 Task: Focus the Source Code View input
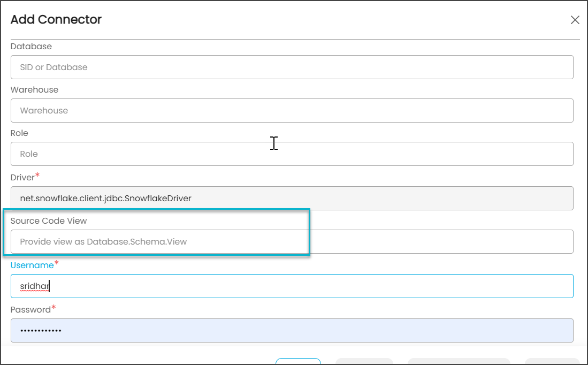pos(292,242)
